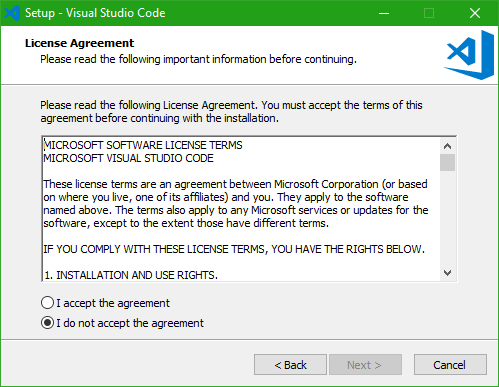
Task: Click the license scroll down arrow
Action: pyautogui.click(x=447, y=273)
